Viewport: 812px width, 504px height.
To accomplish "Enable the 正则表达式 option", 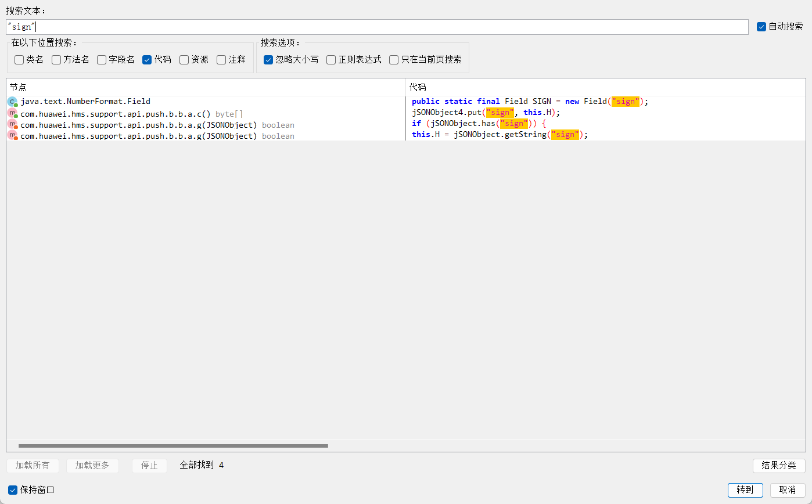I will point(331,60).
